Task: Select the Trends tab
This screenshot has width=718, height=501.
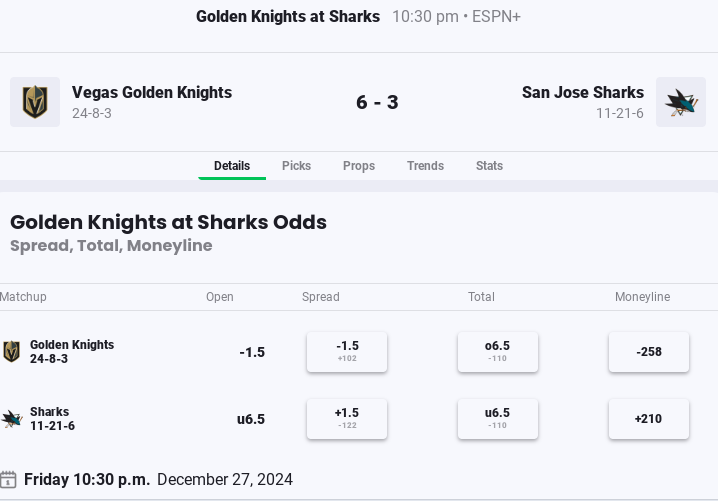Action: pos(425,166)
